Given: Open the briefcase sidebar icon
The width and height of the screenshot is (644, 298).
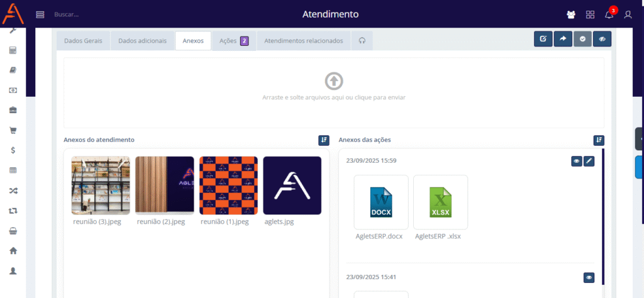Looking at the screenshot, I should point(13,111).
